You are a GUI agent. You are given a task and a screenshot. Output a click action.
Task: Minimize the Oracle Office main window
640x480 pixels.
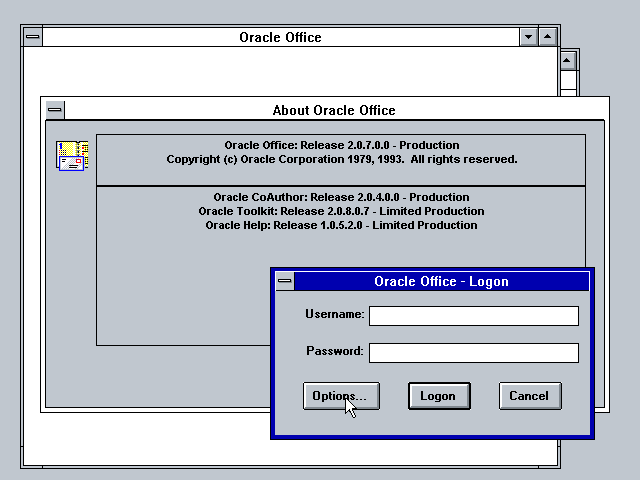click(x=528, y=37)
